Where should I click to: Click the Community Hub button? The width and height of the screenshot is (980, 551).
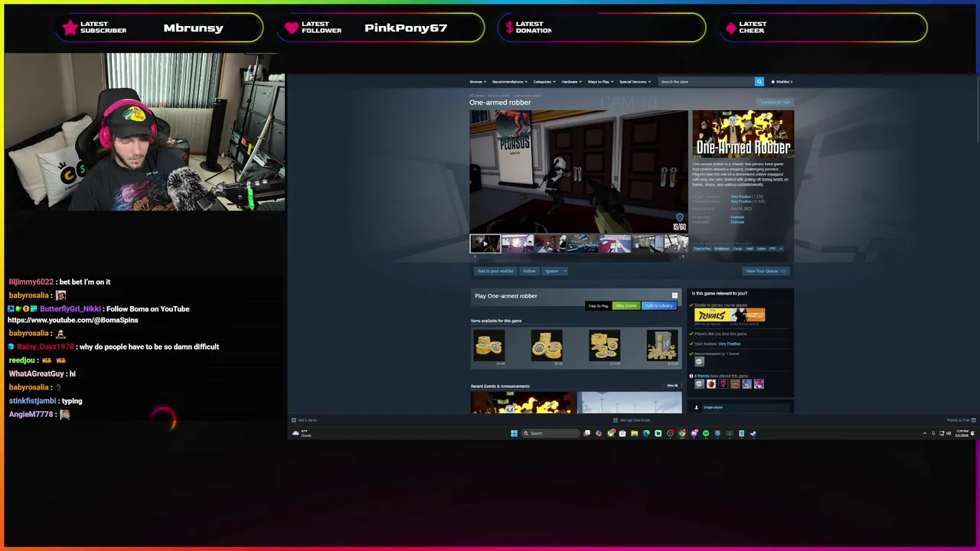pyautogui.click(x=775, y=103)
